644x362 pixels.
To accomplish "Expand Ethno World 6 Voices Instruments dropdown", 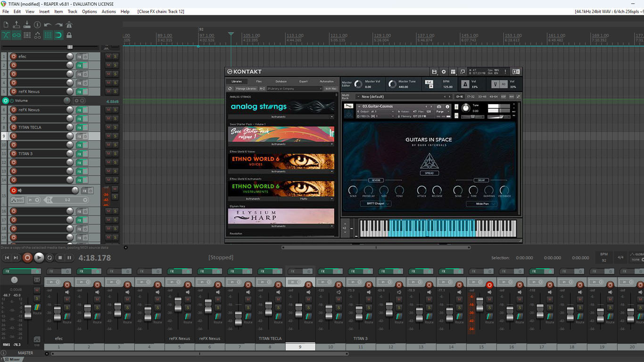I will pos(281,172).
